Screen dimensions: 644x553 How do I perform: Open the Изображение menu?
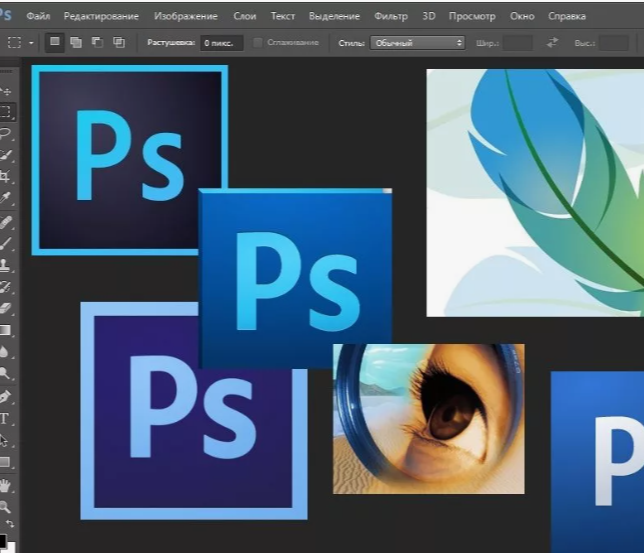(186, 16)
